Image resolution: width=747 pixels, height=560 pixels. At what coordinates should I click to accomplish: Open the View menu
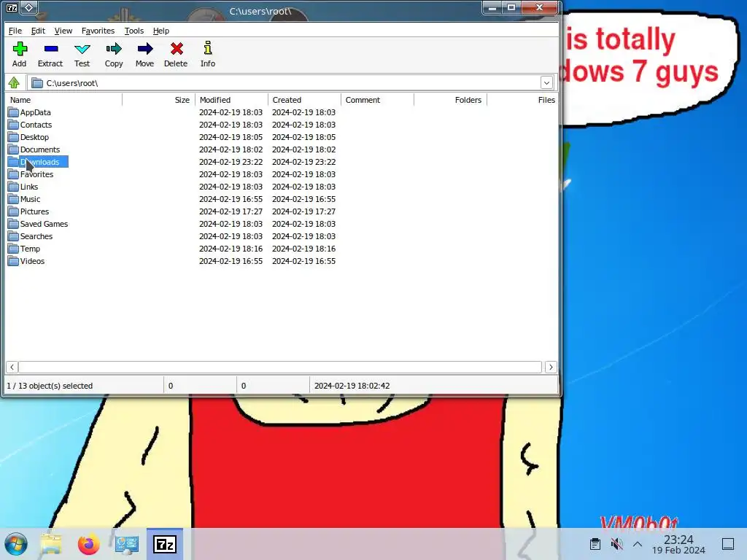click(63, 31)
